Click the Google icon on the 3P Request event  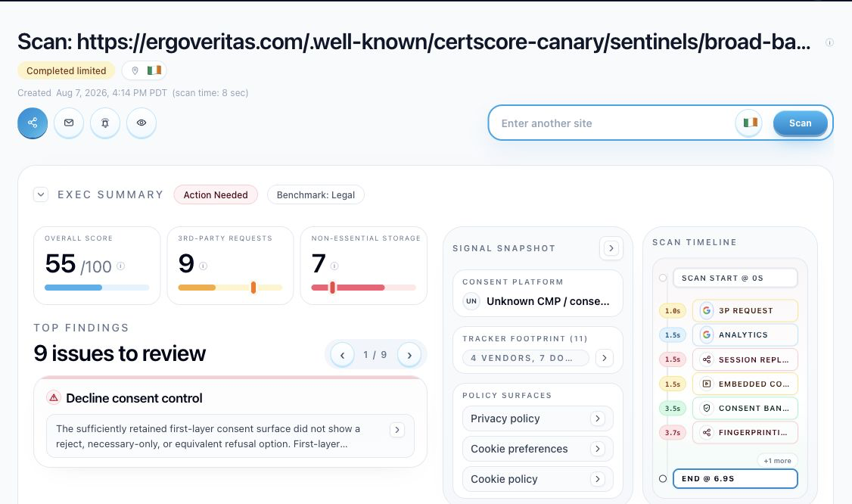pyautogui.click(x=707, y=310)
